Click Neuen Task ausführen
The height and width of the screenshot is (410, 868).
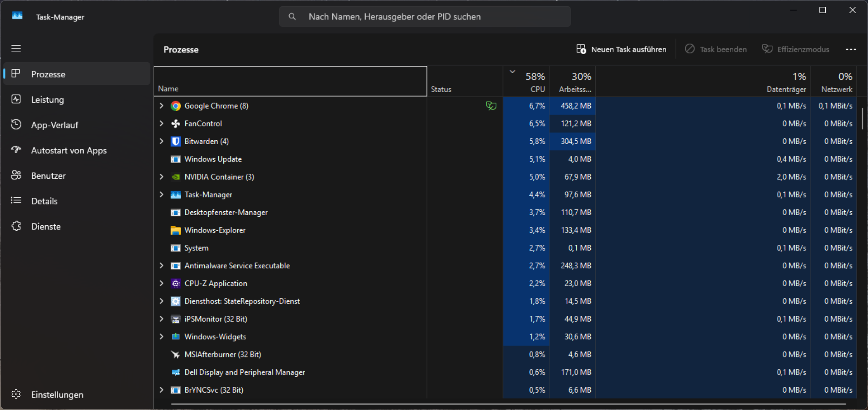pyautogui.click(x=621, y=49)
